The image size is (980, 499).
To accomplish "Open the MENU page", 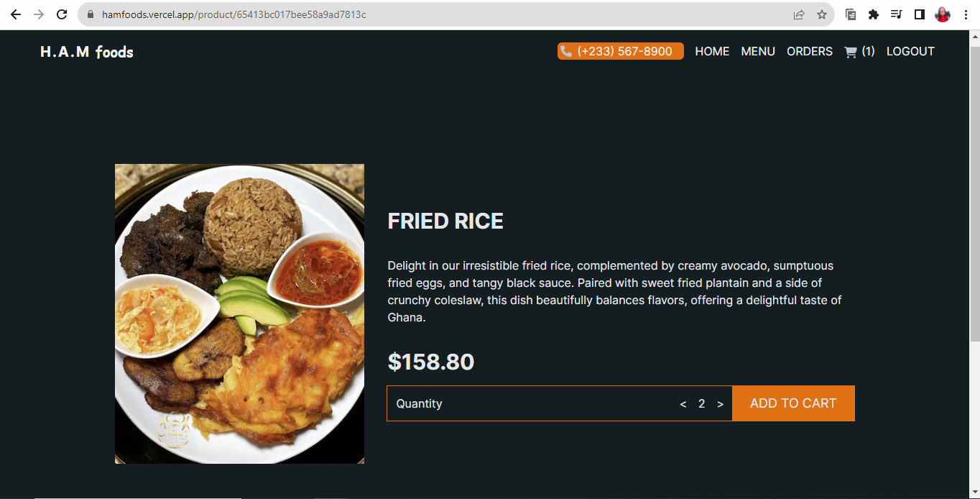I will [x=758, y=52].
